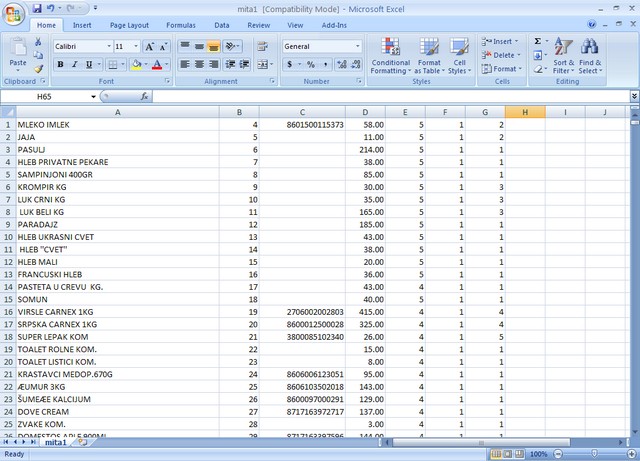Click the Sort & Filter icon
The height and width of the screenshot is (461, 640).
coord(563,56)
